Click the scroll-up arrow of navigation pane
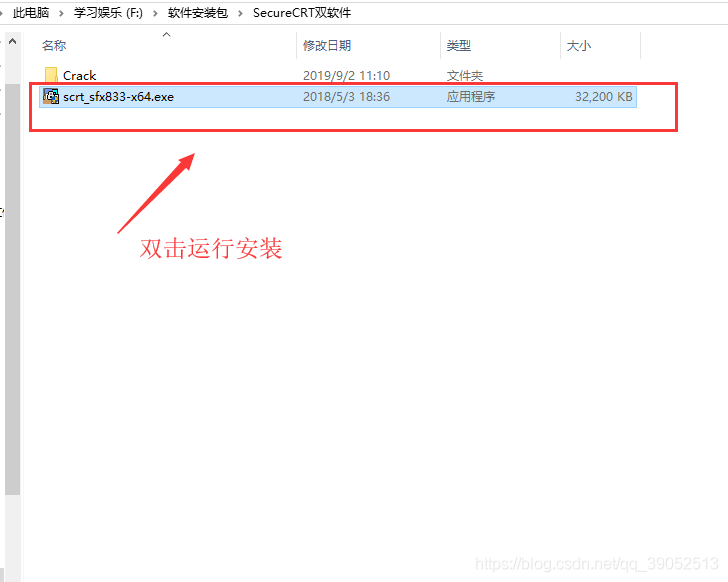728x582 pixels. pyautogui.click(x=13, y=41)
